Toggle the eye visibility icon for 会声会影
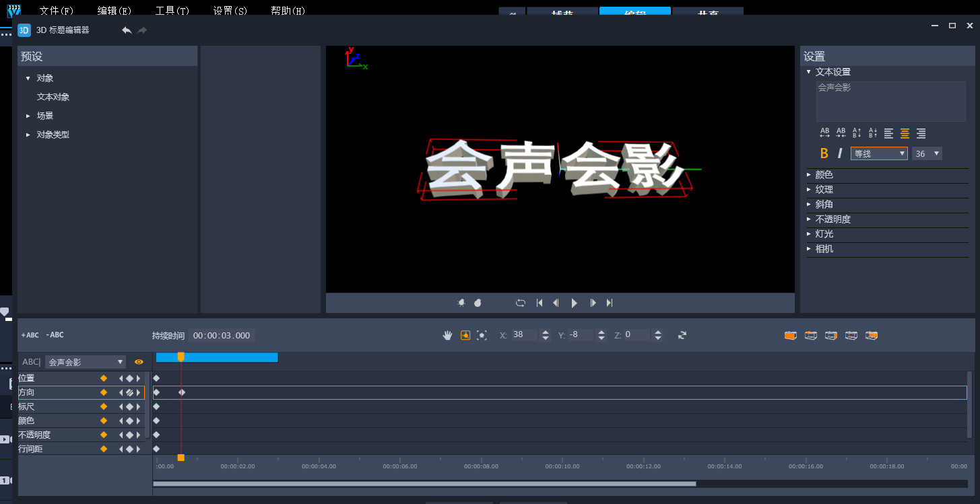The image size is (980, 504). 139,362
